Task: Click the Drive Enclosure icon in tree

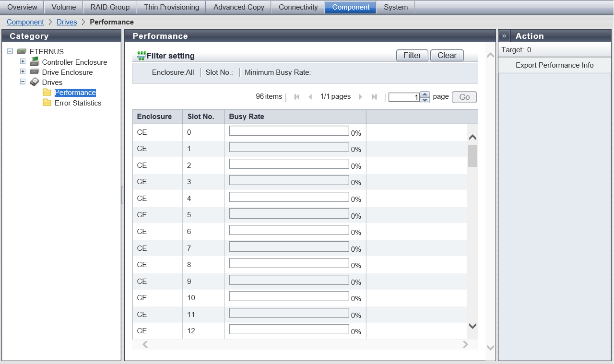Action: click(x=34, y=72)
